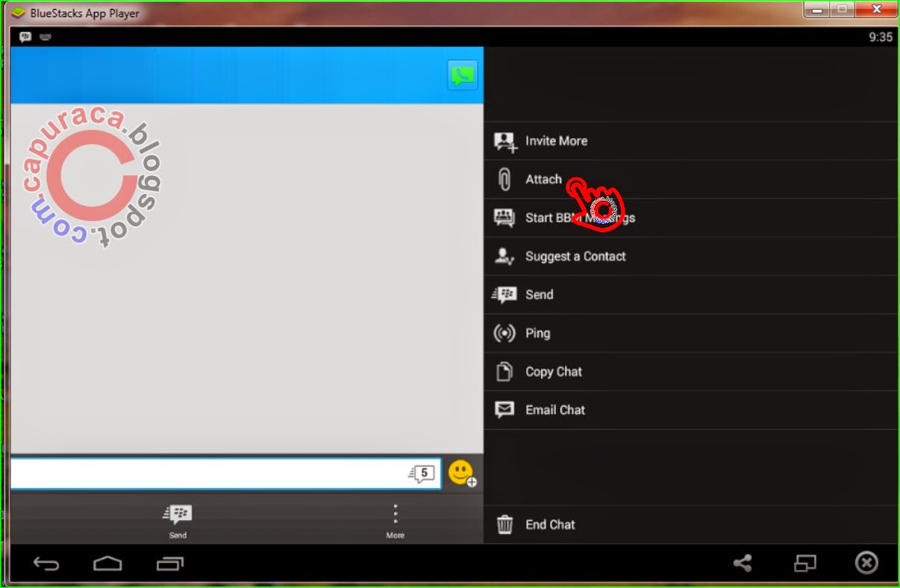The width and height of the screenshot is (900, 588).
Task: Click the Ping broadcast icon
Action: (x=504, y=334)
